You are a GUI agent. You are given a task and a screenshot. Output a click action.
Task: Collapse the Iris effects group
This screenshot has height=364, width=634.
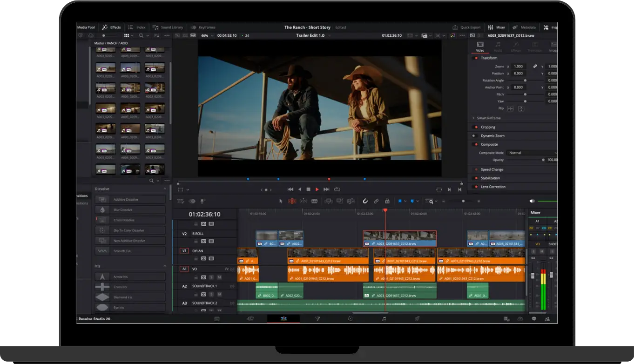(165, 266)
